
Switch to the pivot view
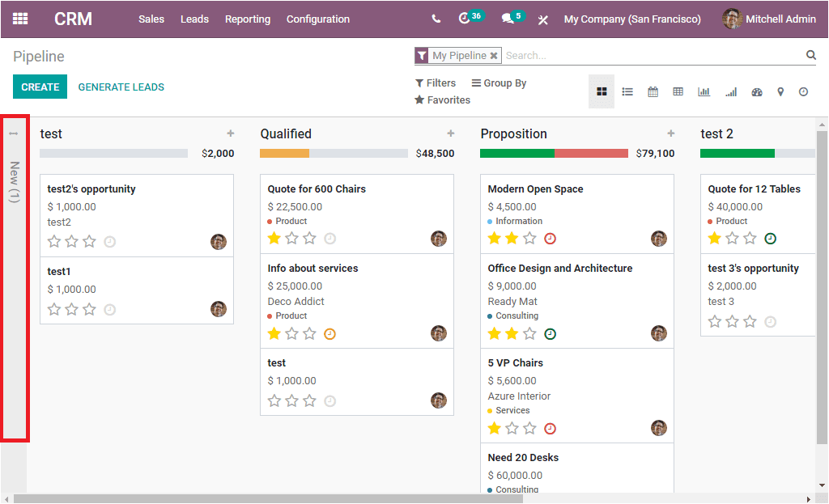(678, 91)
